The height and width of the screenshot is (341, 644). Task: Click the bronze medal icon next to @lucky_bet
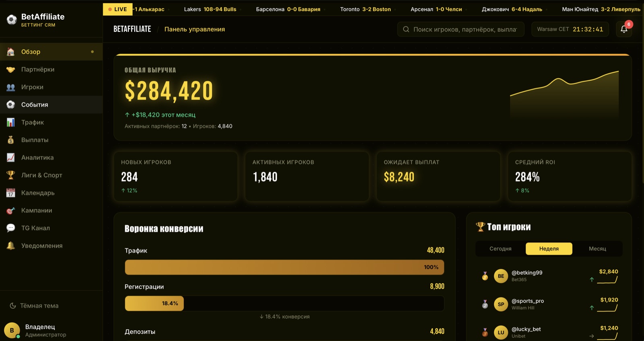point(485,332)
